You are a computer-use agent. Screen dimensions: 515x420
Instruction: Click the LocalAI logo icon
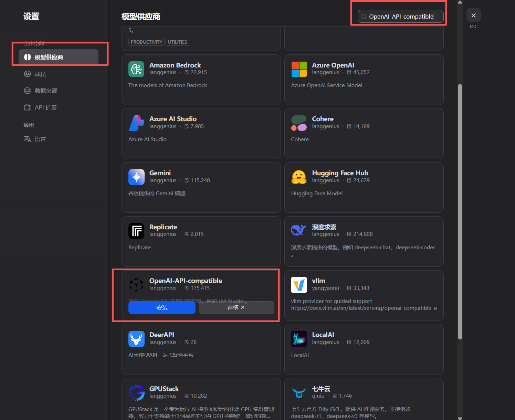pyautogui.click(x=299, y=339)
